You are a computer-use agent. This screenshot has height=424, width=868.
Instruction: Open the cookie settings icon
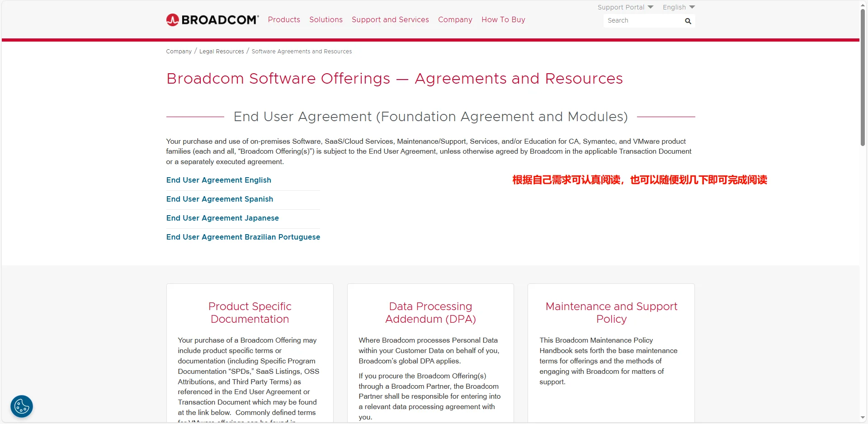tap(22, 406)
